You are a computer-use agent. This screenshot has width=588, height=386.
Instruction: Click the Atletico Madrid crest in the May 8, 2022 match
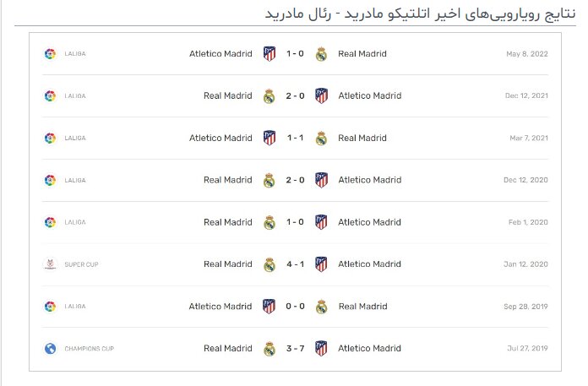click(x=269, y=54)
